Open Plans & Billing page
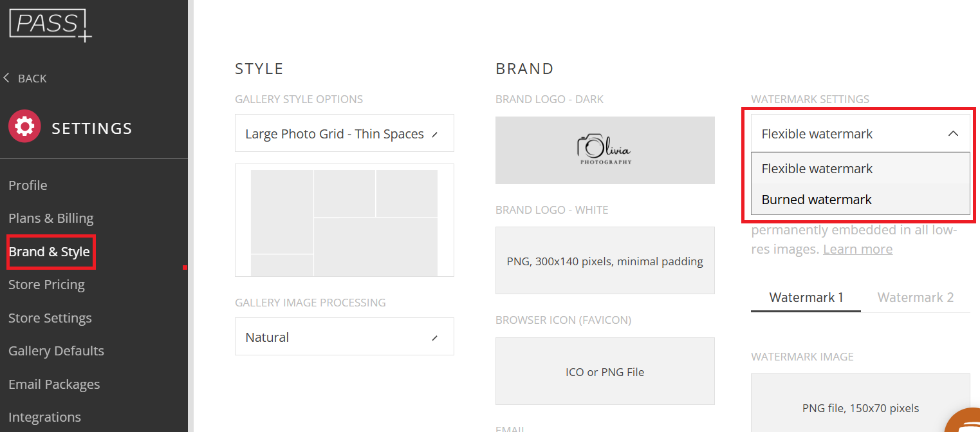The height and width of the screenshot is (432, 980). click(x=51, y=218)
